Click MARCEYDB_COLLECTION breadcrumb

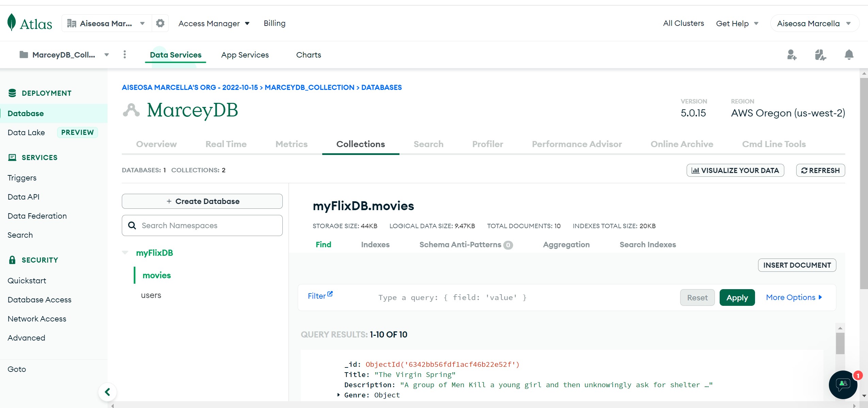(x=309, y=87)
